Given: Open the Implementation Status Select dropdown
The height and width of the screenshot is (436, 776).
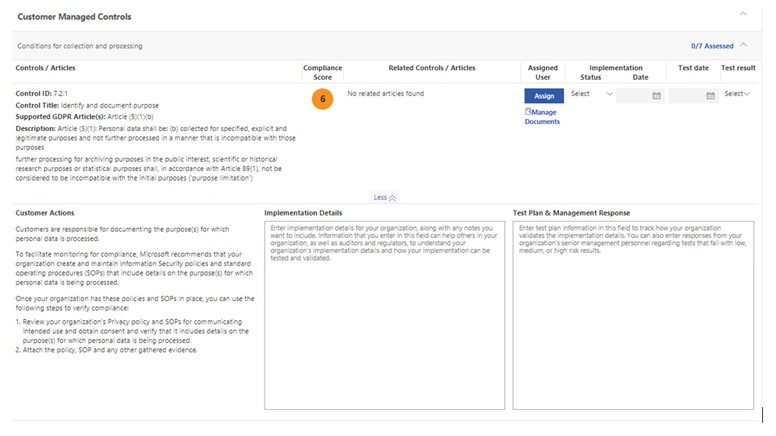Looking at the screenshot, I should (x=592, y=94).
